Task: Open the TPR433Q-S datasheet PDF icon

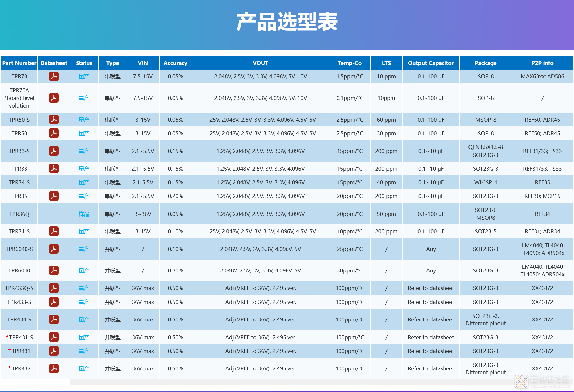Action: coord(54,288)
